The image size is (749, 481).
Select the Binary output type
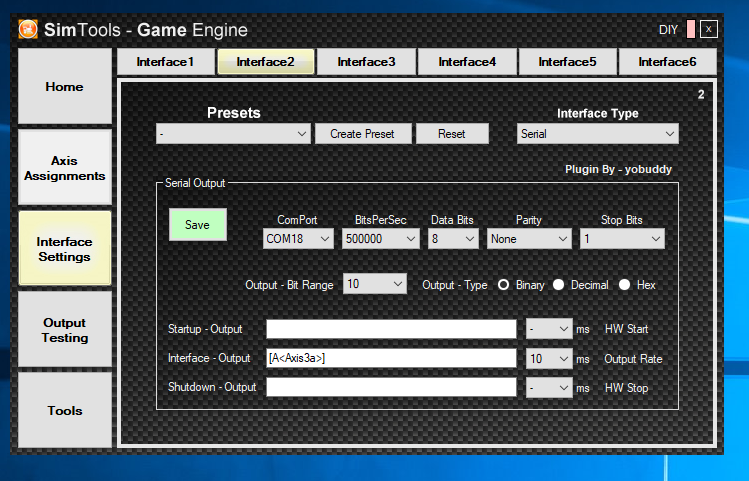point(503,285)
